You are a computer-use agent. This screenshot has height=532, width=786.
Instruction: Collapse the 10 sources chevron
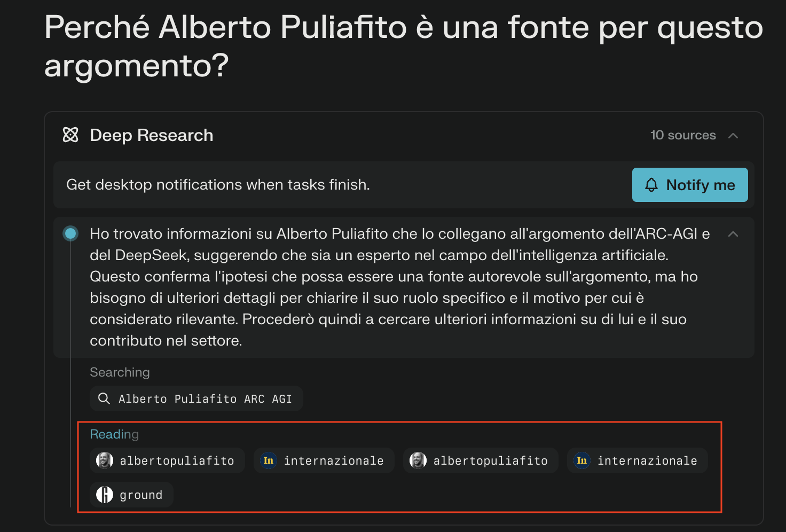[733, 136]
